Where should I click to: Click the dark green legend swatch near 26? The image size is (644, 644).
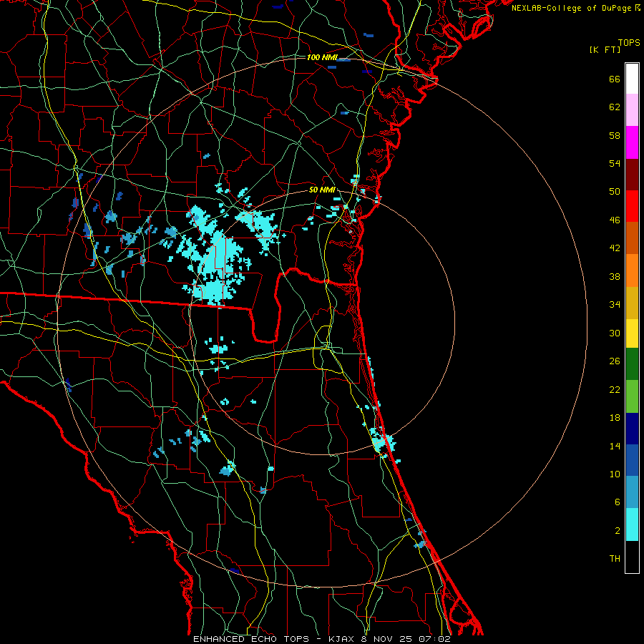(632, 364)
